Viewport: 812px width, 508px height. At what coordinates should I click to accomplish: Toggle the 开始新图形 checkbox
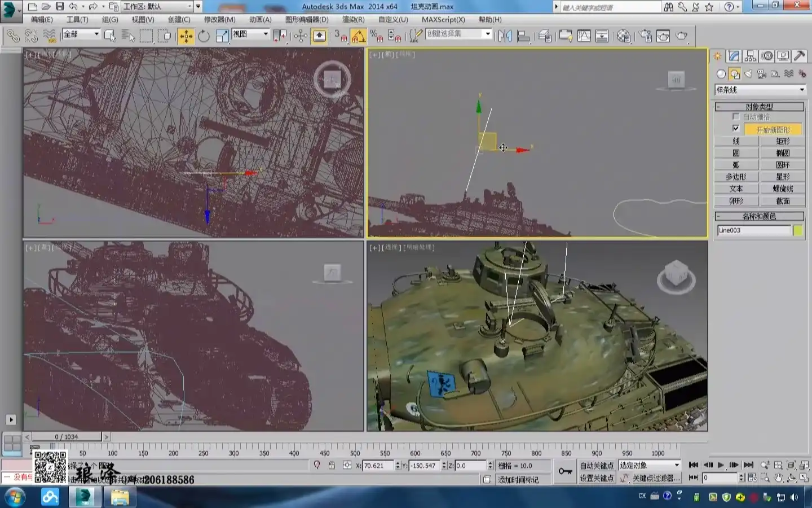tap(736, 129)
